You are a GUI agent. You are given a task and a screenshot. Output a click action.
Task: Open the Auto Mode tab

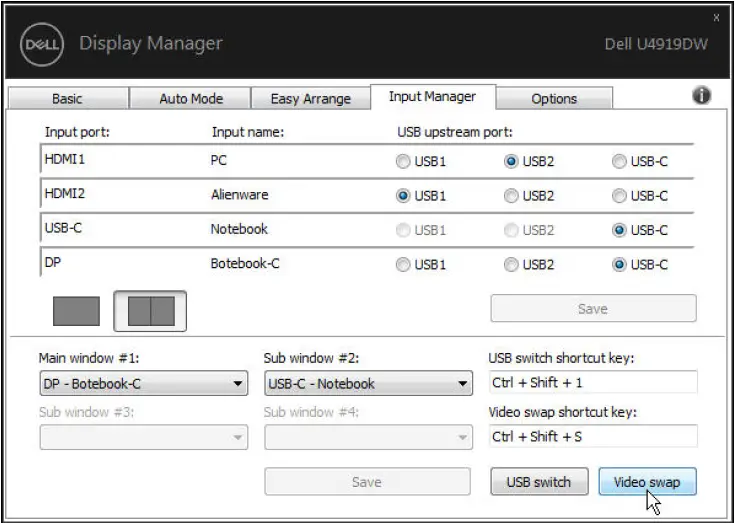191,99
